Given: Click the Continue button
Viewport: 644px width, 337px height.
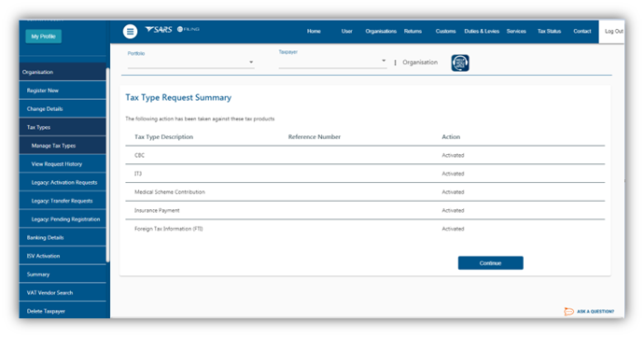Looking at the screenshot, I should (x=490, y=263).
